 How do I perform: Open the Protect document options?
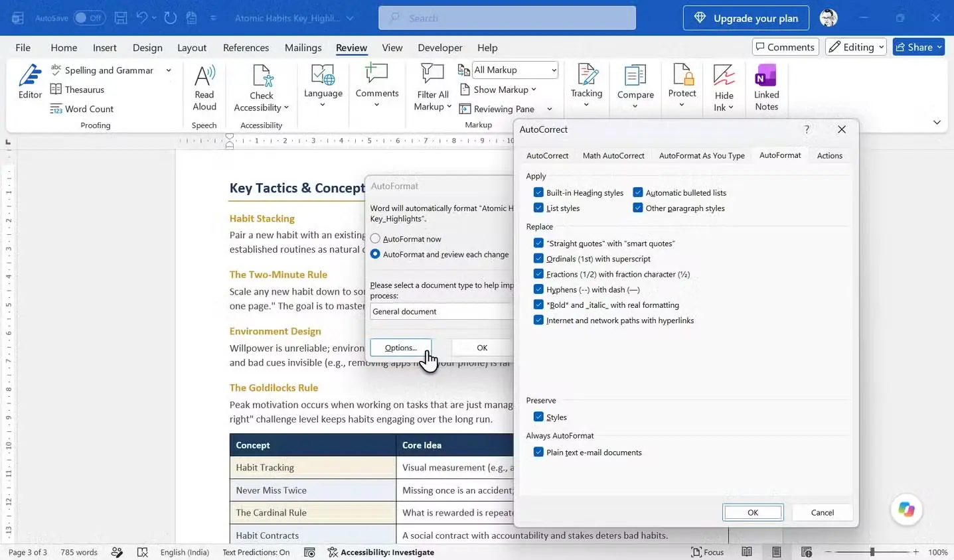click(x=682, y=86)
